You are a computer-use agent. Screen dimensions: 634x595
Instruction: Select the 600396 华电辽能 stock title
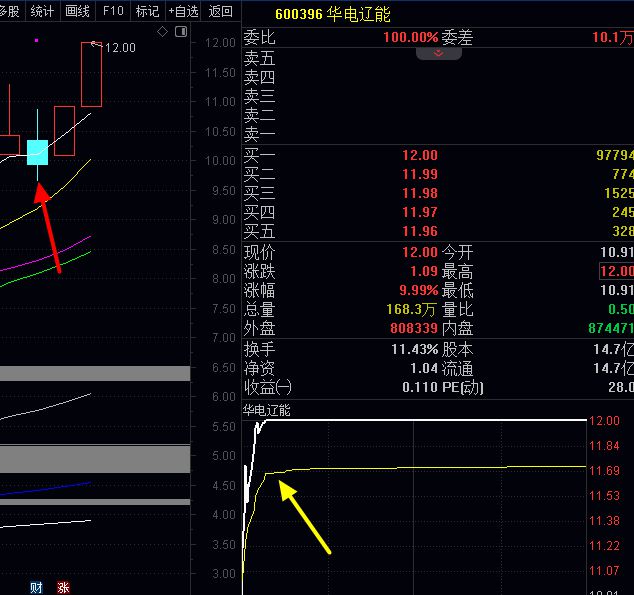tap(333, 15)
